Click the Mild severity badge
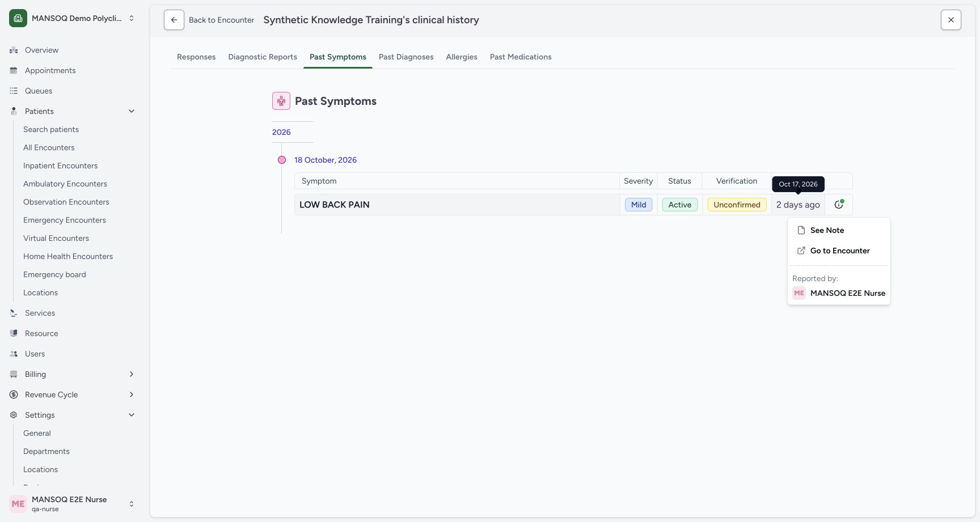The image size is (980, 522). (x=639, y=205)
